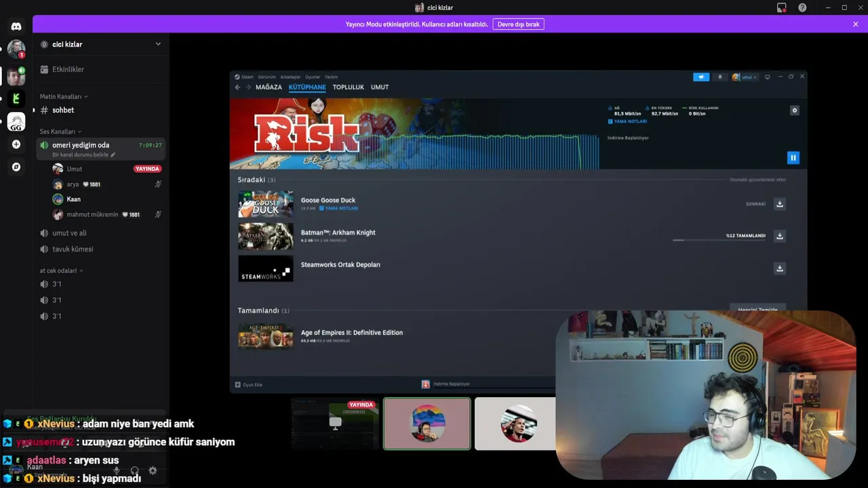Click YAYINDA badge next to Umut

coord(147,169)
